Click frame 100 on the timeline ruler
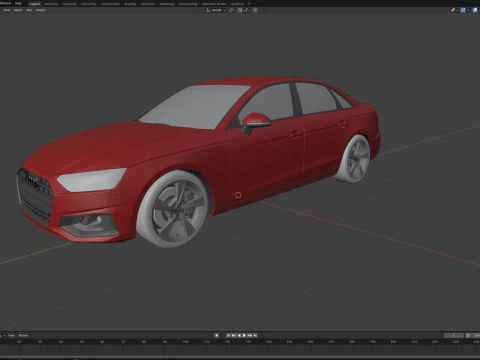 [x=185, y=342]
